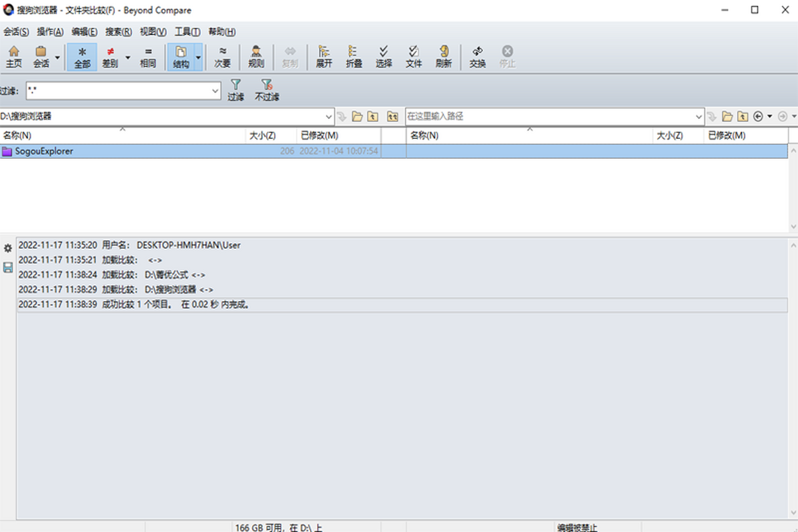
Task: Click the 刷新 refresh toolbar icon
Action: [444, 57]
